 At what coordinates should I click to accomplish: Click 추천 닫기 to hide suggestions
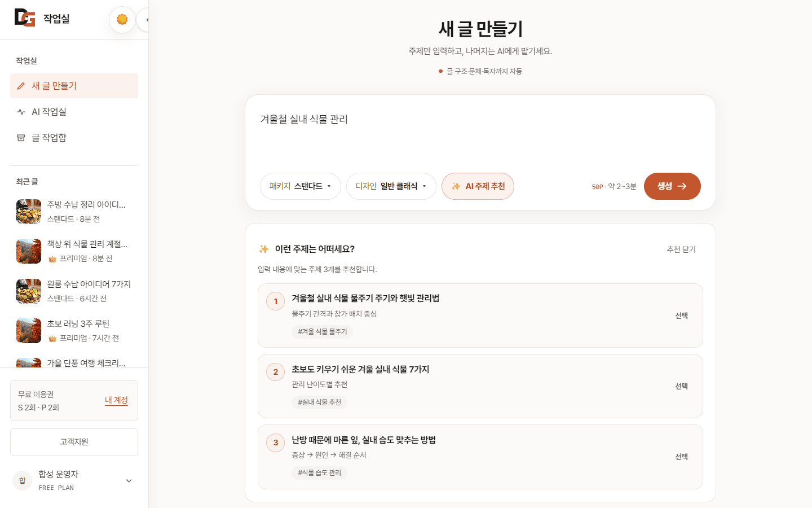pyautogui.click(x=681, y=249)
